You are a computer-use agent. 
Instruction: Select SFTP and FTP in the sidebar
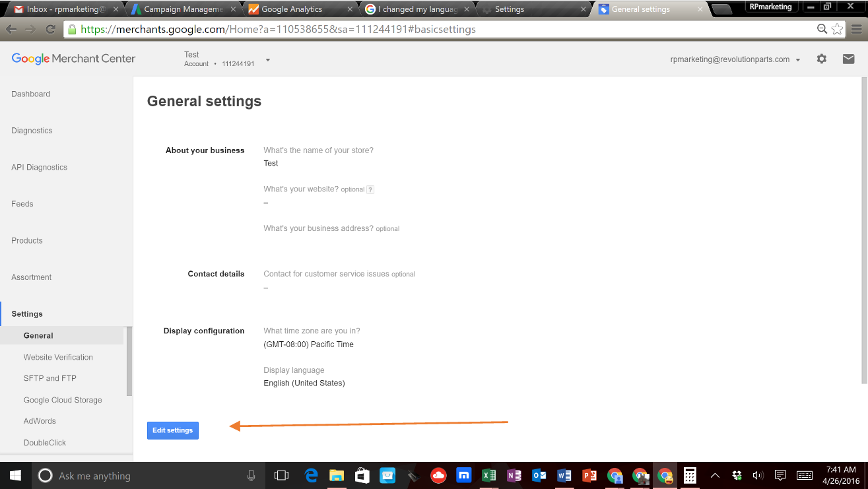click(x=50, y=378)
